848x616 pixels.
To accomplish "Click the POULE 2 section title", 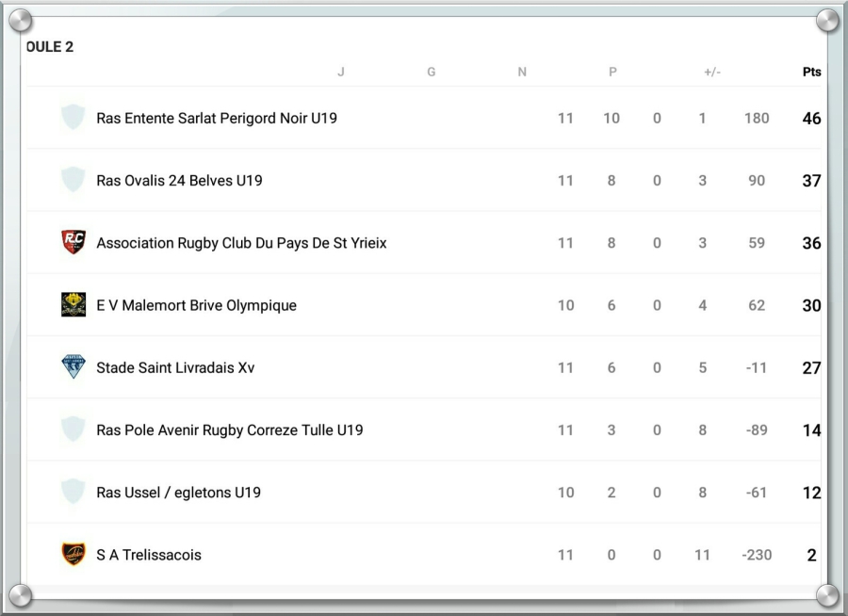I will pos(50,47).
